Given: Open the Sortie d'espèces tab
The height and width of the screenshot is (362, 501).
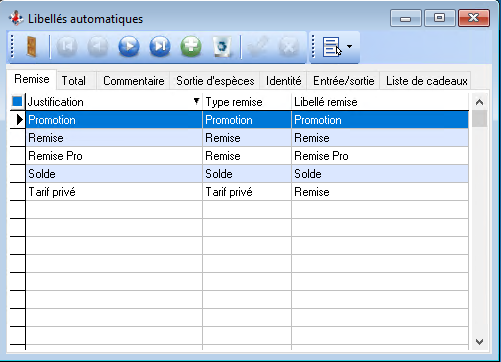Looking at the screenshot, I should point(215,81).
